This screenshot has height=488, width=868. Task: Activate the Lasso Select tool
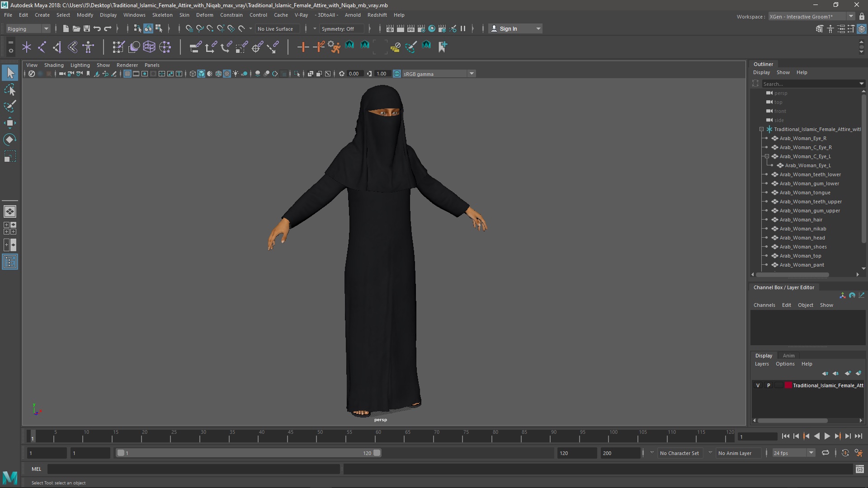click(10, 90)
